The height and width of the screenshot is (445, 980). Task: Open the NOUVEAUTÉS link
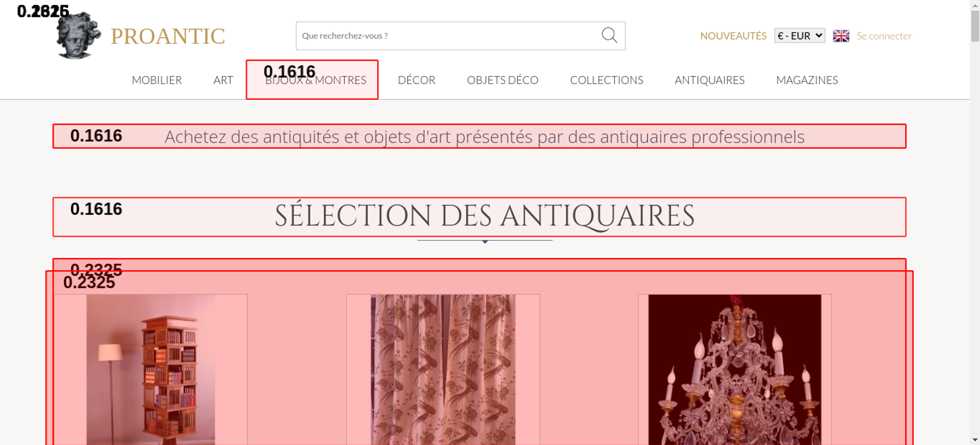tap(733, 36)
